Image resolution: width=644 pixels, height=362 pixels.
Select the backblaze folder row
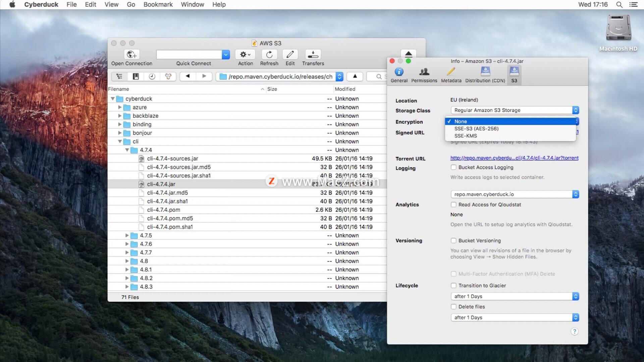(x=247, y=116)
